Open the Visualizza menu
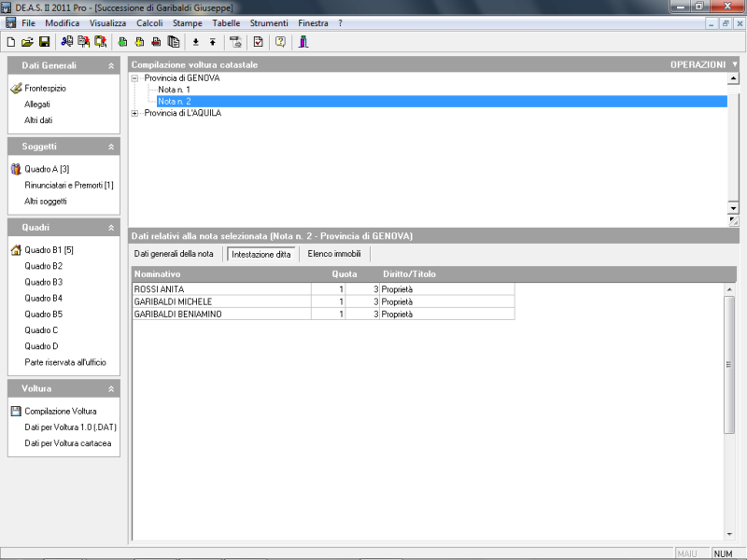Image resolution: width=747 pixels, height=560 pixels. pos(107,23)
